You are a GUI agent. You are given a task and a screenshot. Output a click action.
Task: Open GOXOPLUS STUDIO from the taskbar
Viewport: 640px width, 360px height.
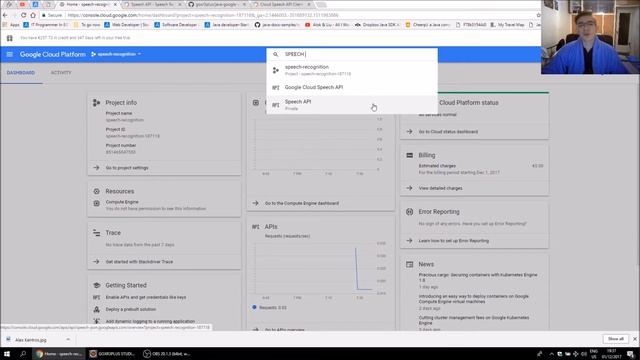tap(112, 354)
